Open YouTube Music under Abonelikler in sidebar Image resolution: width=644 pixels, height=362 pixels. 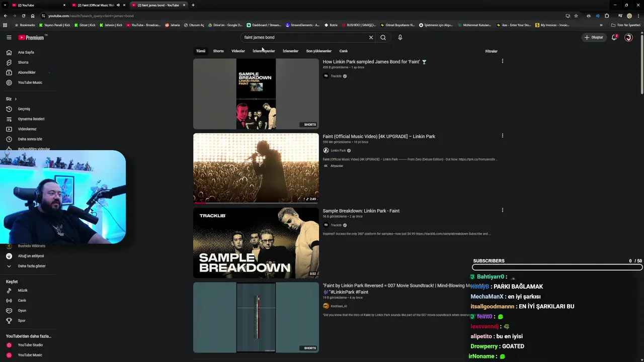[30, 82]
